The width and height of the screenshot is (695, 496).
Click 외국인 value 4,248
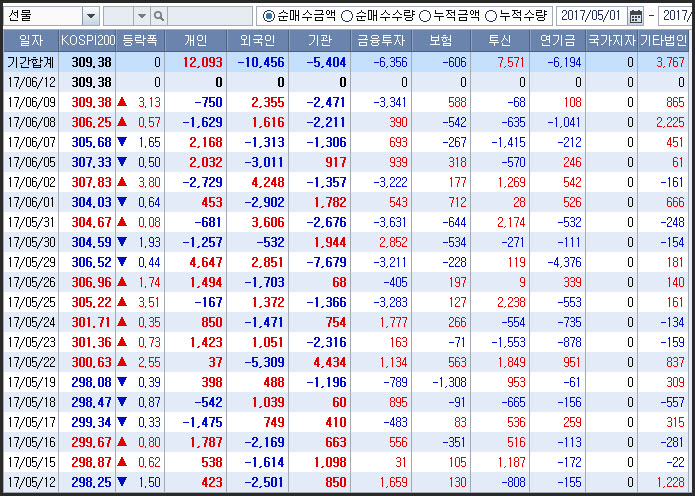click(x=268, y=182)
